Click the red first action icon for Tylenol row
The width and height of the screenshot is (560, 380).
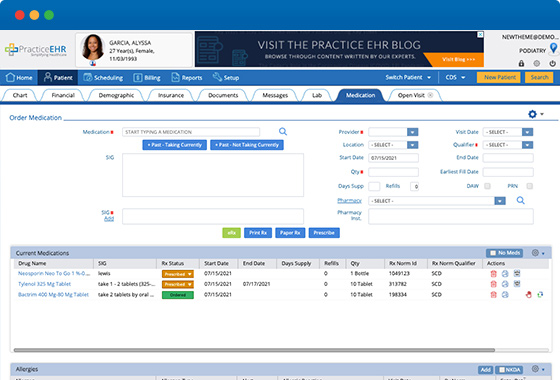pos(494,284)
